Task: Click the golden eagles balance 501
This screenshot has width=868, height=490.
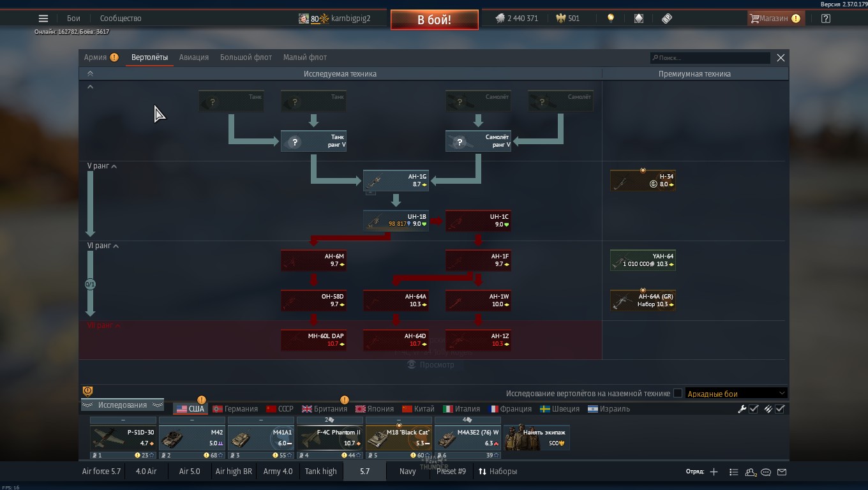Action: (x=568, y=19)
